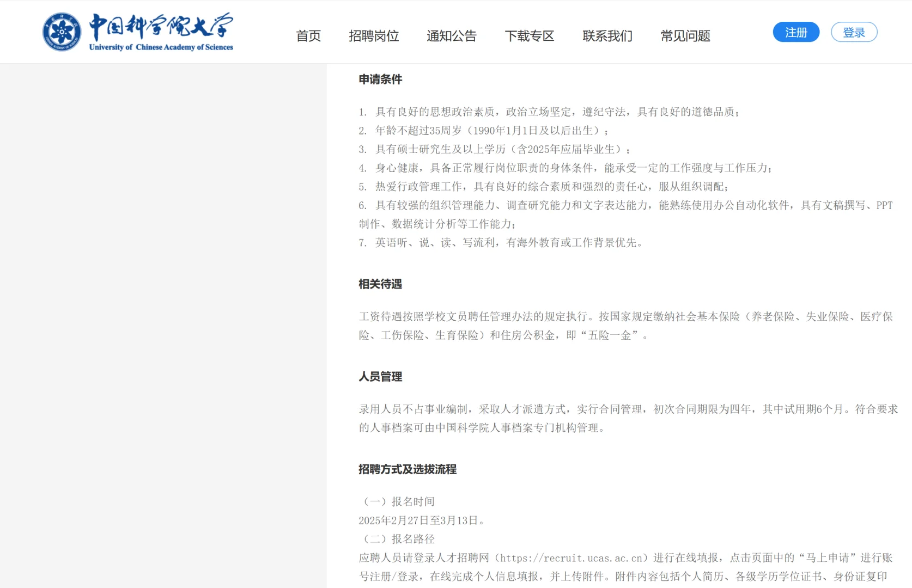Select the 人员管理 section heading
This screenshot has height=588, width=912.
(x=380, y=376)
